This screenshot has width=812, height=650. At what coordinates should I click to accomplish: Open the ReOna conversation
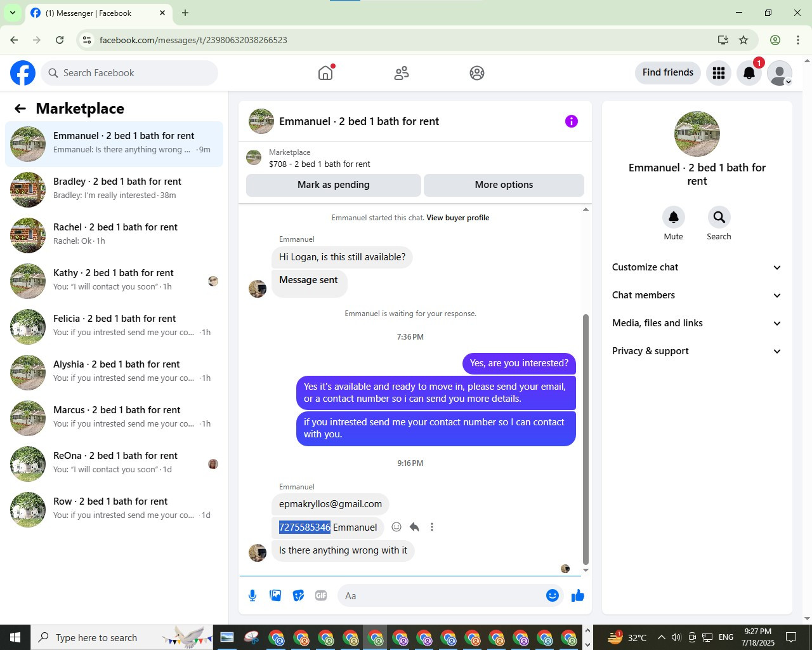(x=114, y=464)
